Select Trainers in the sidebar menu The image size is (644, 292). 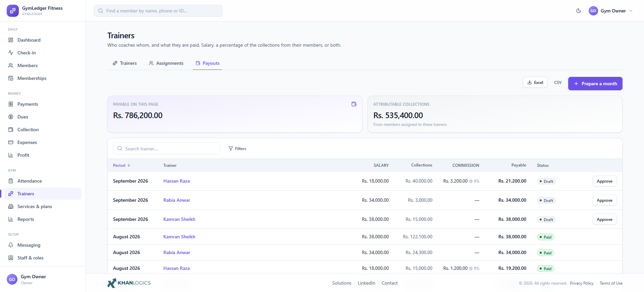tap(43, 194)
